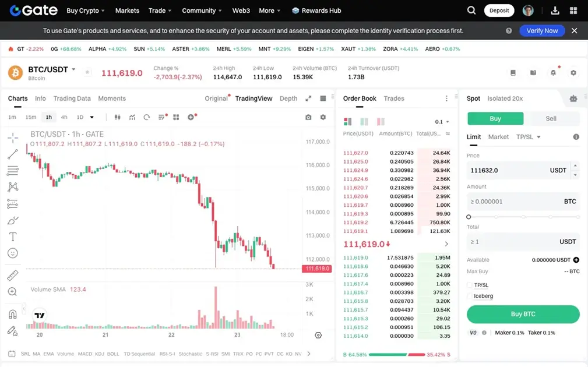This screenshot has height=367, width=588.
Task: Click the help question mark in banner
Action: [x=509, y=31]
